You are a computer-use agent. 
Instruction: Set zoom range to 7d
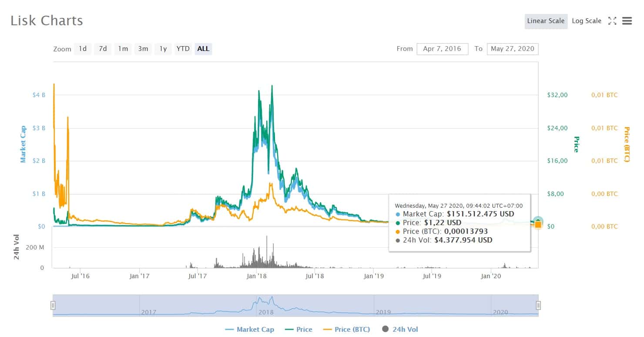[x=103, y=49]
